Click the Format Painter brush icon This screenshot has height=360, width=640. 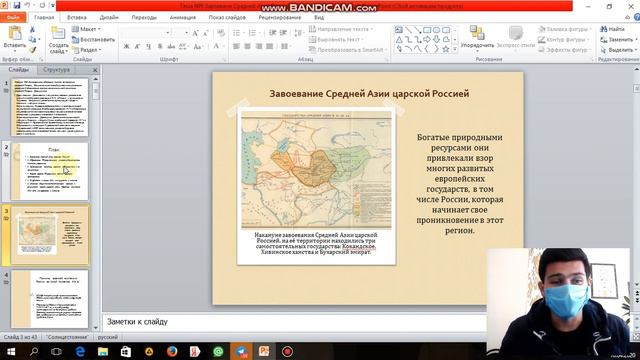pos(32,50)
